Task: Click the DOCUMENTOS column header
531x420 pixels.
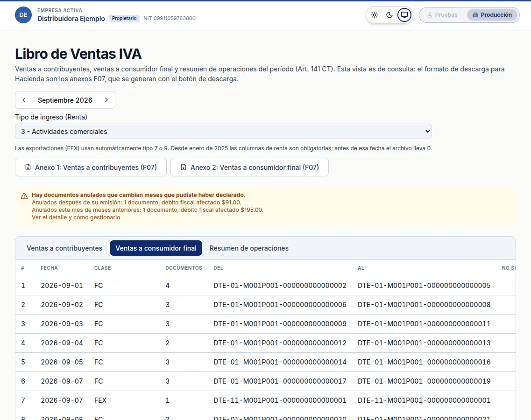Action: click(184, 268)
